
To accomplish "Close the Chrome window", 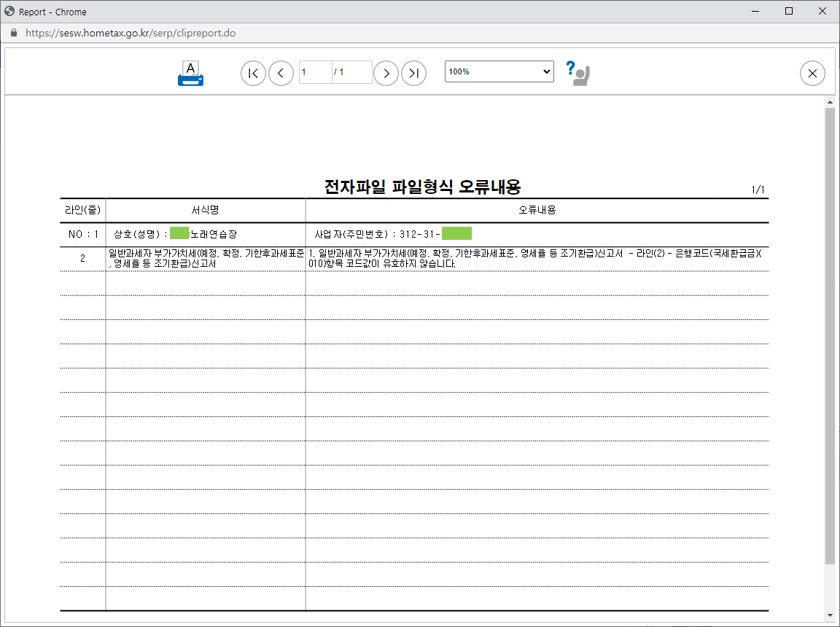I will click(822, 11).
